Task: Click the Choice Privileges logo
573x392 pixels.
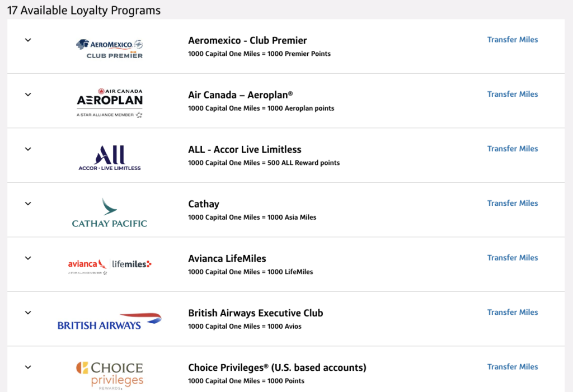Action: (x=110, y=375)
